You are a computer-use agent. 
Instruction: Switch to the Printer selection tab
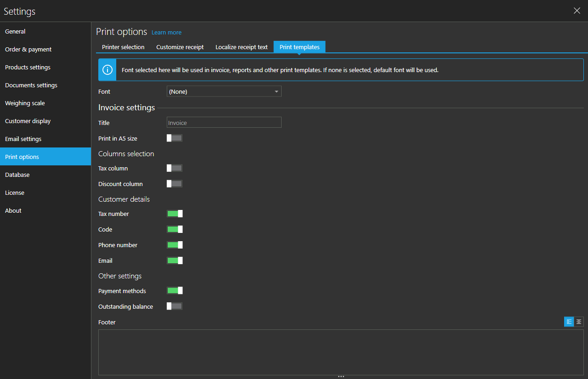123,47
